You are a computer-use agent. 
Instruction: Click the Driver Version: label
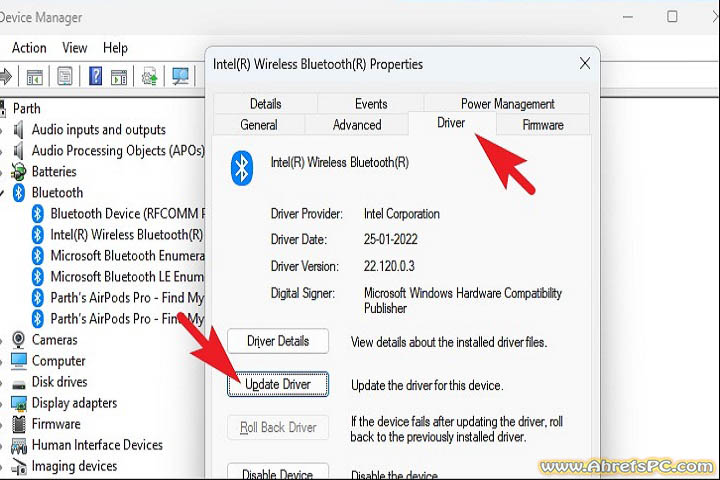click(305, 266)
